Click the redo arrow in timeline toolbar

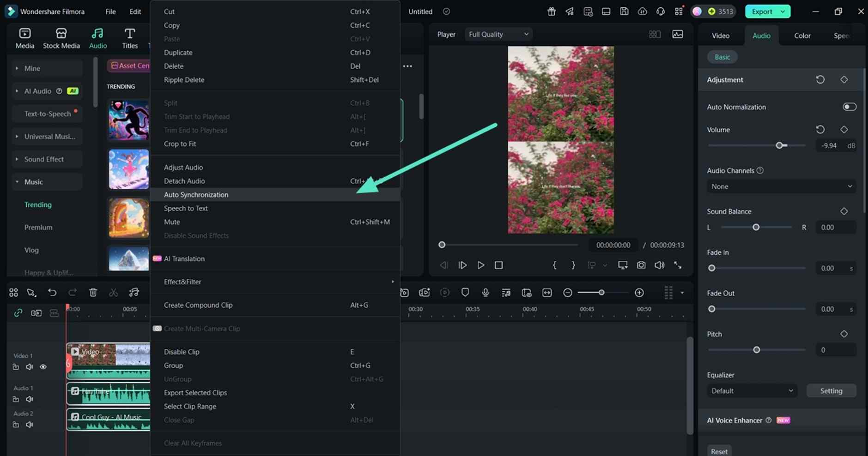[73, 292]
